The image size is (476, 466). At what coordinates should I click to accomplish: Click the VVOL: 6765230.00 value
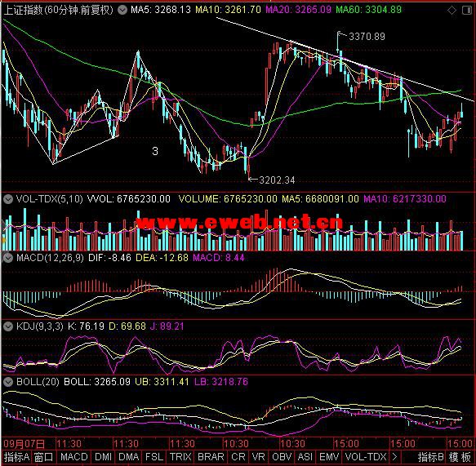click(129, 199)
